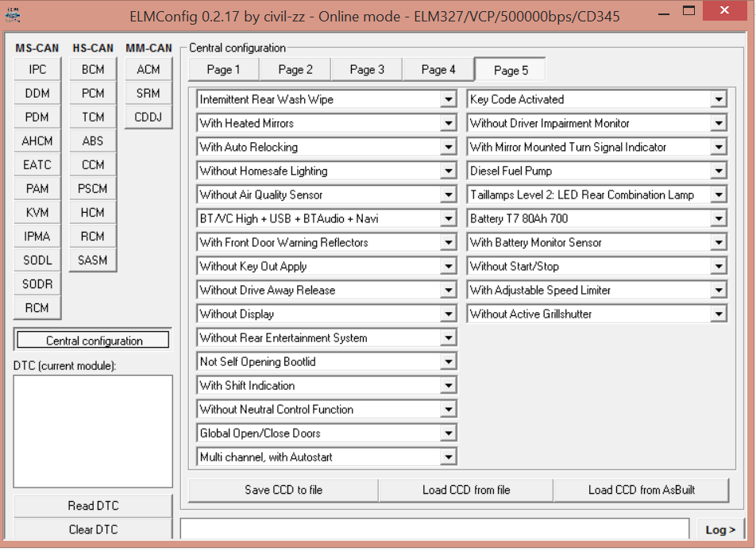Viewport: 756px width, 555px height.
Task: Expand the Battery T7 80Ah 700 dropdown
Action: pyautogui.click(x=719, y=219)
